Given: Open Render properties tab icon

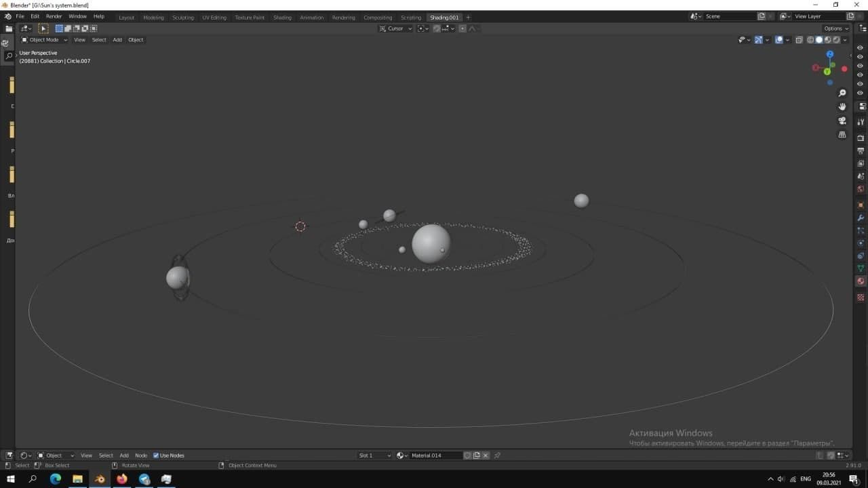Looking at the screenshot, I should coord(861,138).
